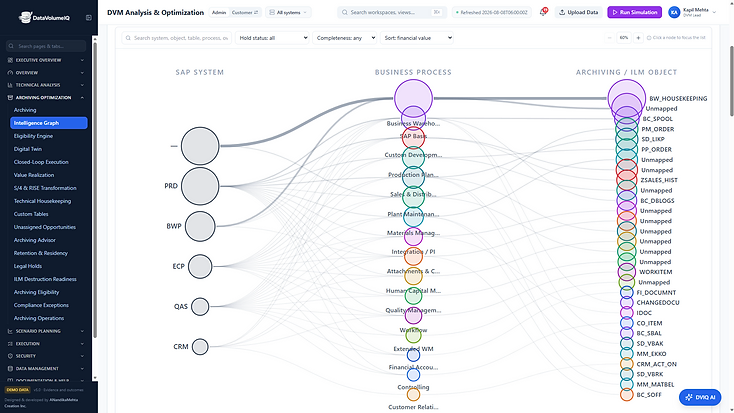
Task: Open Value Realization link
Action: pyautogui.click(x=34, y=175)
